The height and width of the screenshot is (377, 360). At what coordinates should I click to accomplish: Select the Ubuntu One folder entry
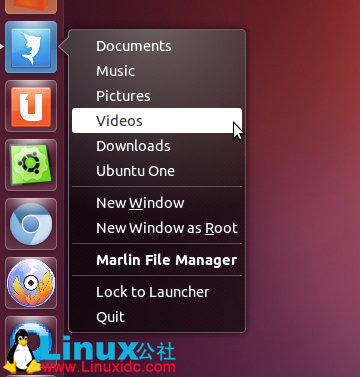157,171
